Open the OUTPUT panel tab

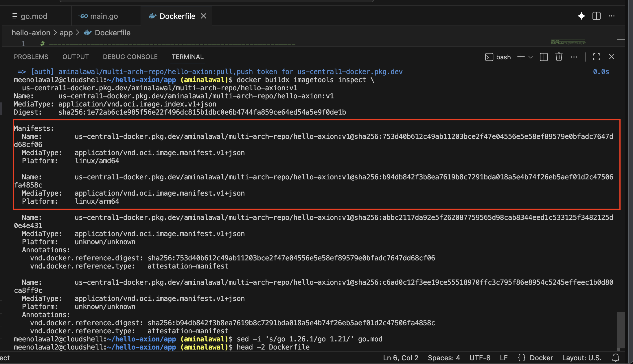[76, 57]
